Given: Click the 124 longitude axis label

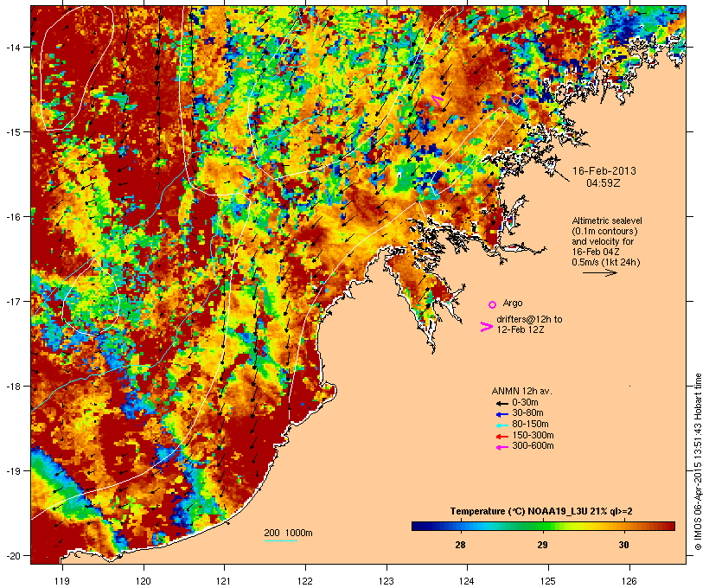Looking at the screenshot, I should [x=467, y=581].
